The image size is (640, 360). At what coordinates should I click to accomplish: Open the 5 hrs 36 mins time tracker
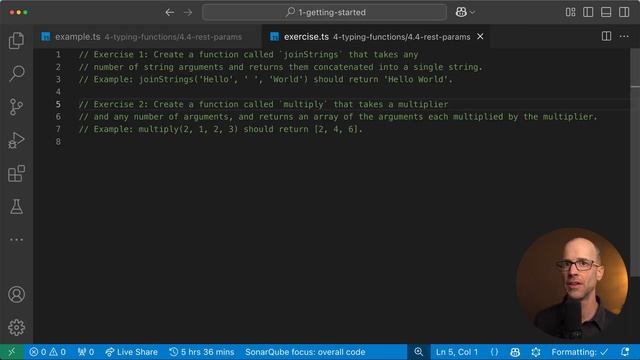[x=202, y=352]
